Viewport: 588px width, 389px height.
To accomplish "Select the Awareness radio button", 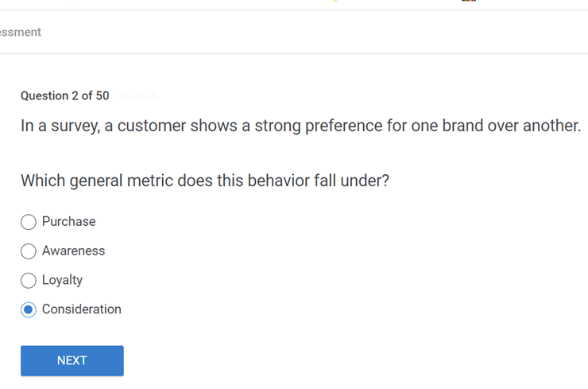I will pyautogui.click(x=29, y=251).
